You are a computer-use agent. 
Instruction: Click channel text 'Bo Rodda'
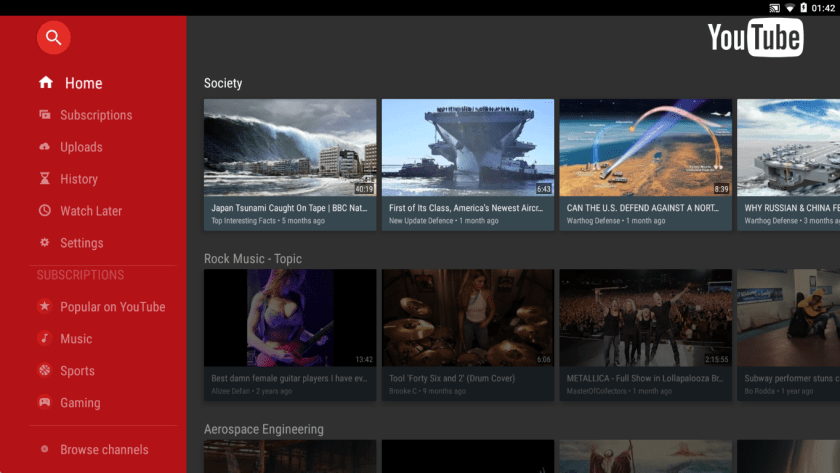point(759,391)
